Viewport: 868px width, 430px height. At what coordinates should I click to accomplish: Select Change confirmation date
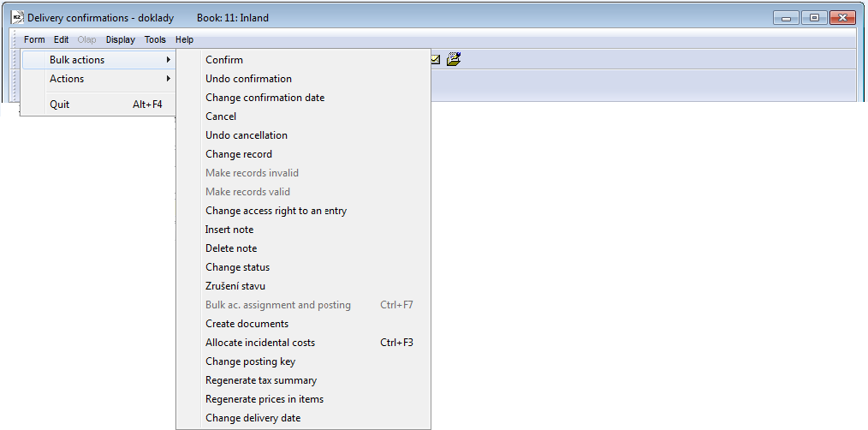click(265, 98)
